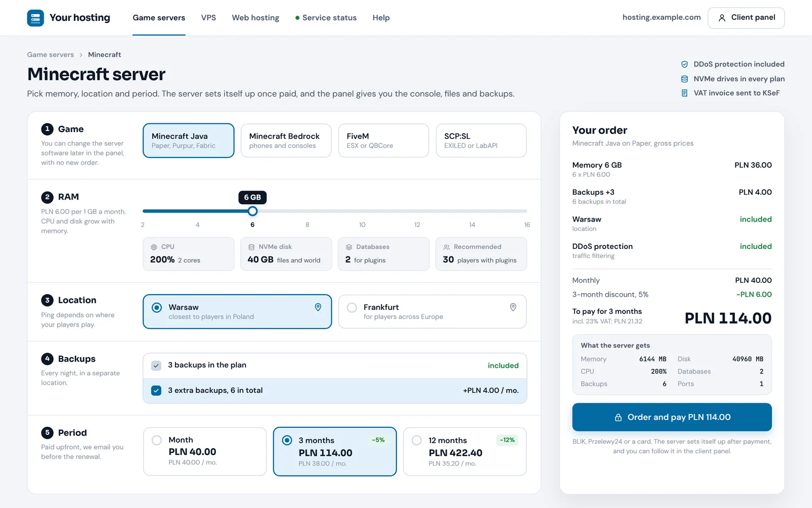Image resolution: width=812 pixels, height=508 pixels.
Task: Click the user icon in Client panel
Action: (x=722, y=18)
